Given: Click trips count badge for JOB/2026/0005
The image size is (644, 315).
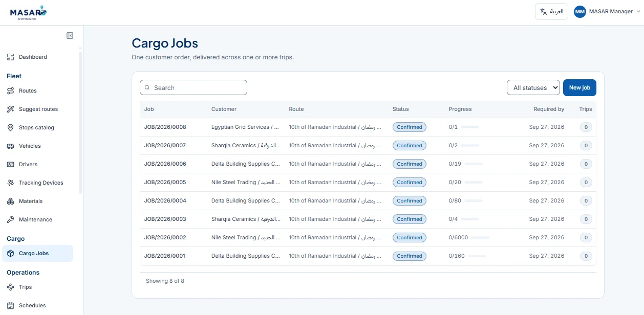Looking at the screenshot, I should 586,183.
